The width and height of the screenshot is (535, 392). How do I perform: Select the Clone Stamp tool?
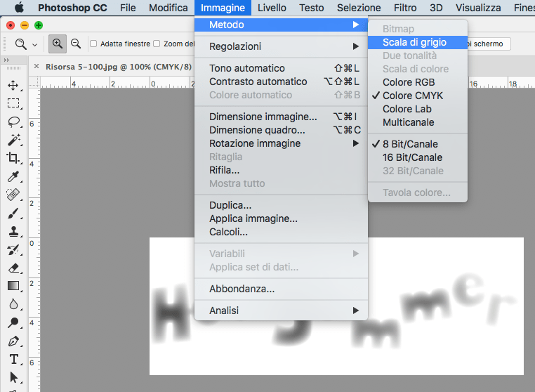(x=13, y=232)
